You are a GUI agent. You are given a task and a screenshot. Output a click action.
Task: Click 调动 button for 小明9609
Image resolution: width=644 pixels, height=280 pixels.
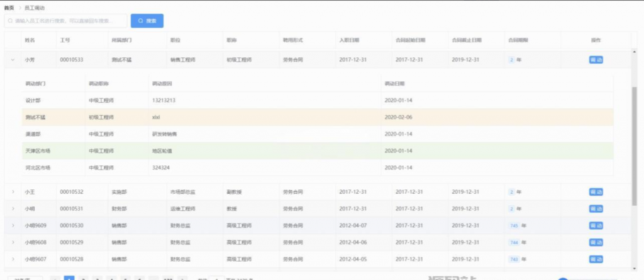596,226
